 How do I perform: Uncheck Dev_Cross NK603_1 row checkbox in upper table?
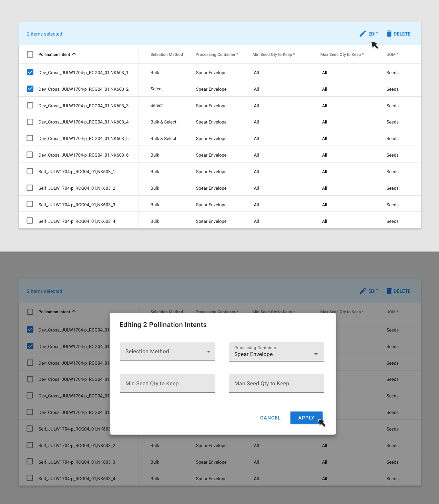click(30, 72)
